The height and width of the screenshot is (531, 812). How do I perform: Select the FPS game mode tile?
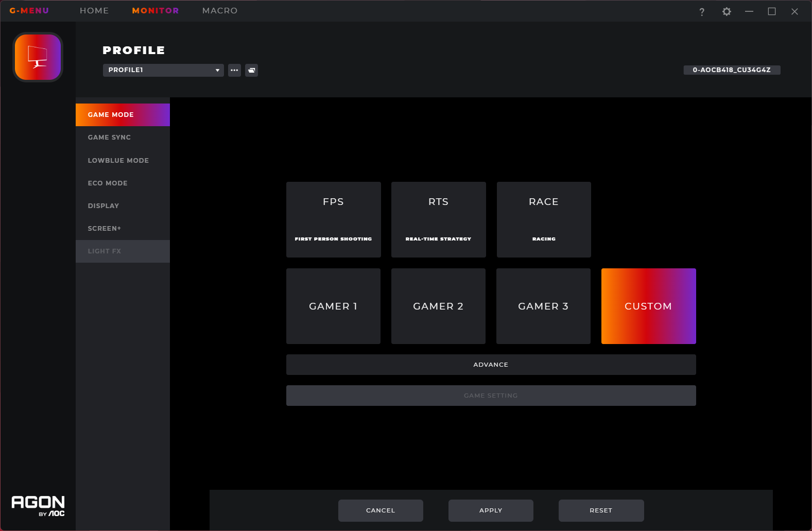click(x=333, y=219)
